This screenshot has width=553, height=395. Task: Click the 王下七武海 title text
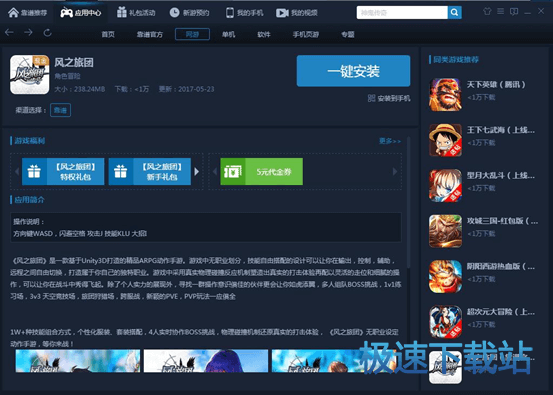coord(501,130)
